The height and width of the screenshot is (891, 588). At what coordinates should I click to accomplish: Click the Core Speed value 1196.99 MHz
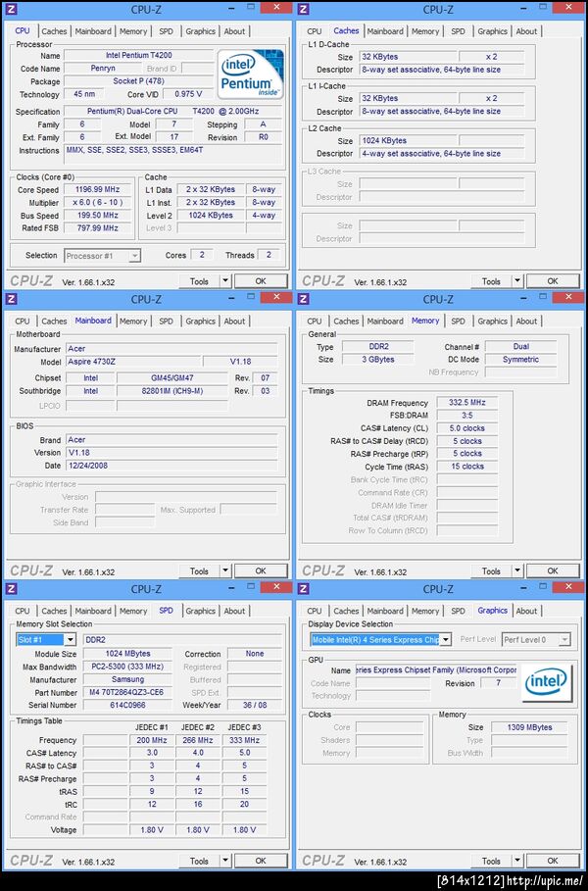click(x=98, y=190)
